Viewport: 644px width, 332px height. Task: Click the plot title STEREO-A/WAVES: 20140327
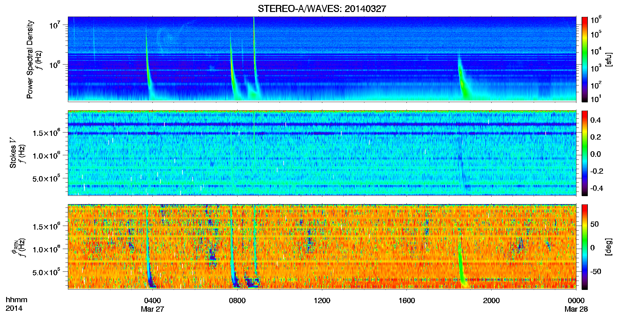(x=322, y=9)
